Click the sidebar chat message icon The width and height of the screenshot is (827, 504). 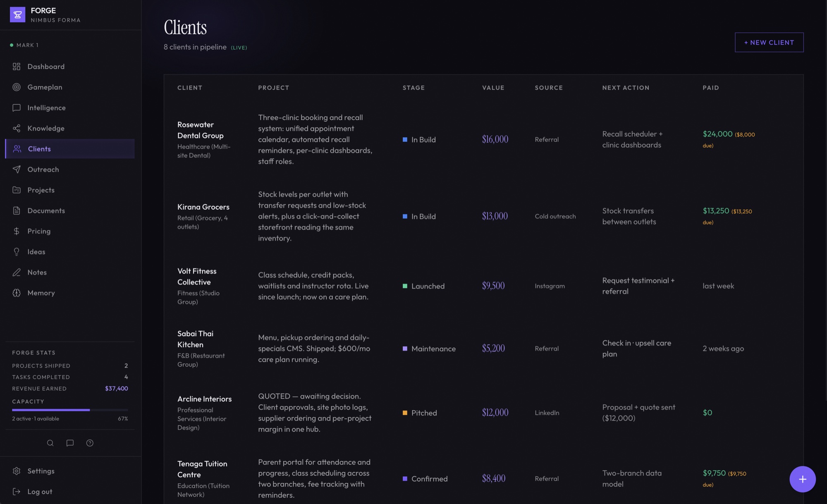tap(70, 443)
